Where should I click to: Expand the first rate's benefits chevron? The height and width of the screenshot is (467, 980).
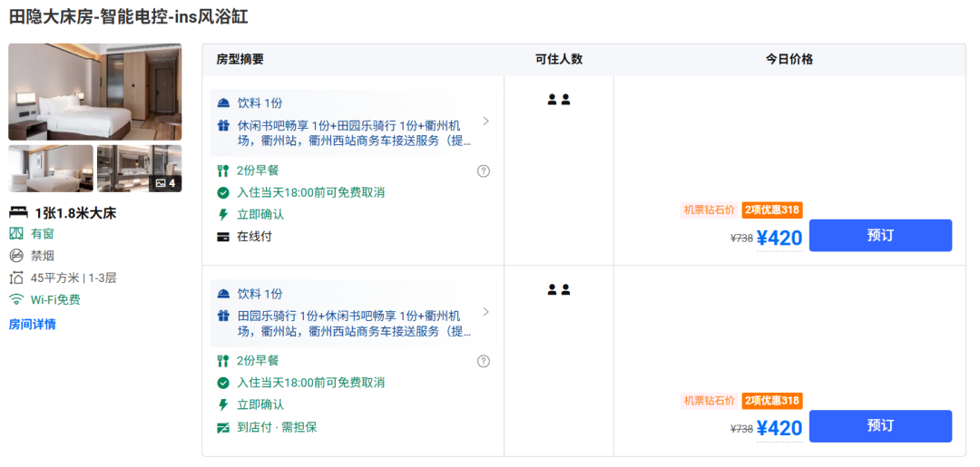pos(486,122)
